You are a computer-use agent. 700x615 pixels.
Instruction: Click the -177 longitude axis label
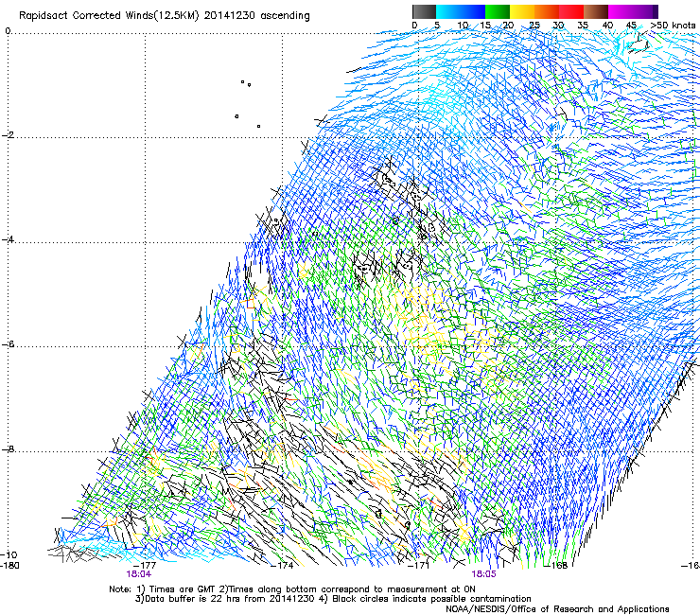click(x=145, y=566)
